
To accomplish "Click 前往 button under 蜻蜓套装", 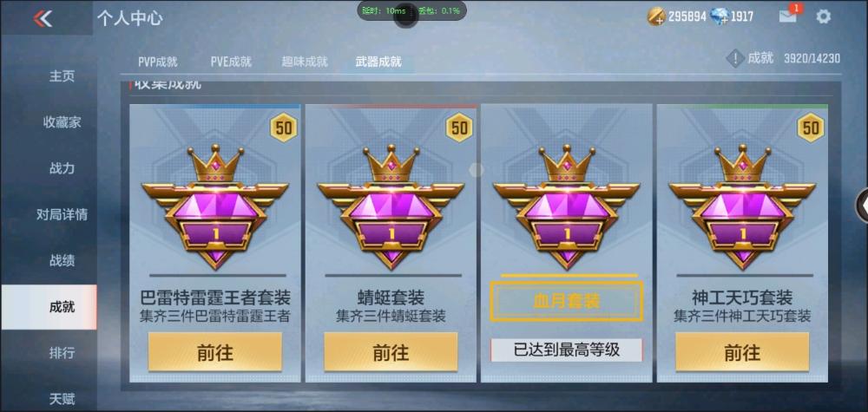I will click(x=391, y=352).
